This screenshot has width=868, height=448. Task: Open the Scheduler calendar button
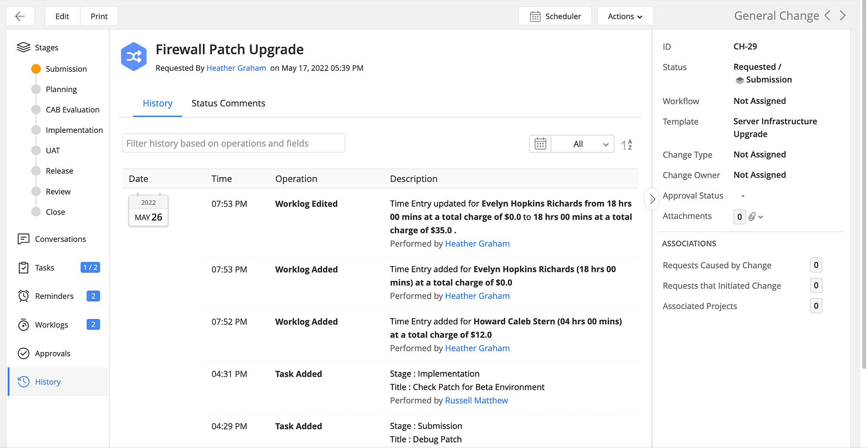pyautogui.click(x=555, y=16)
